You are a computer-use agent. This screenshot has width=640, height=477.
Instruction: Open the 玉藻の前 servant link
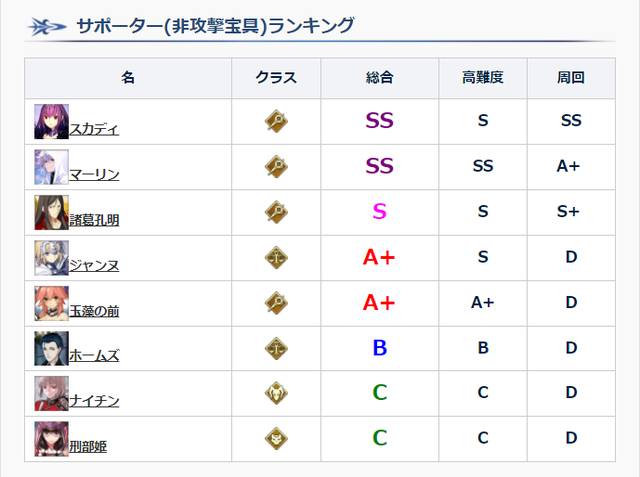(95, 310)
